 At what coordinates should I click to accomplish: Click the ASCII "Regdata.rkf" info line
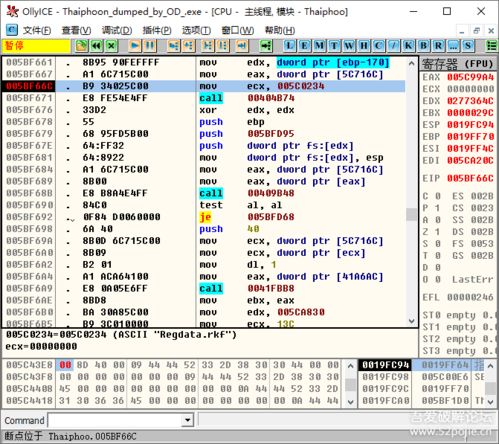121,335
